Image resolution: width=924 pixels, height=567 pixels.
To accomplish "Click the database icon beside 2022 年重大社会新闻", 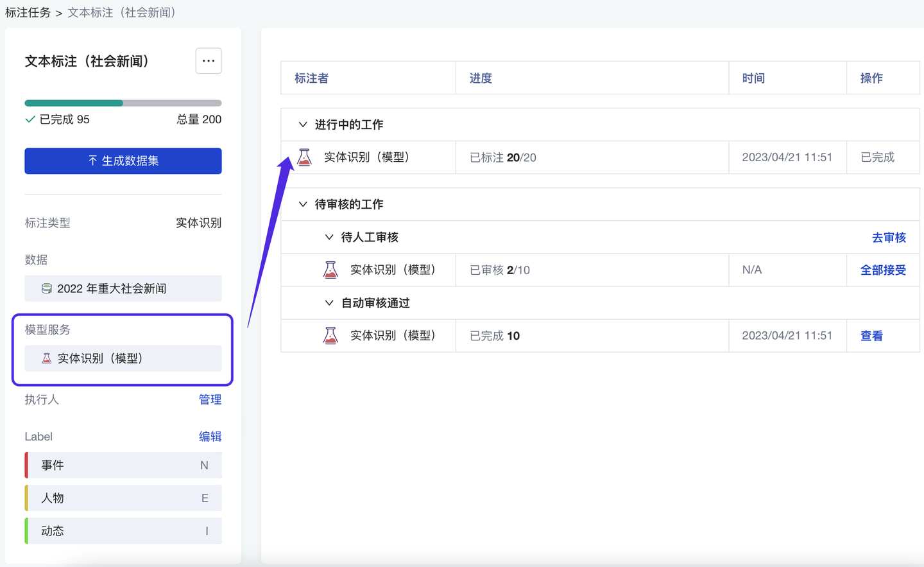I will click(x=46, y=288).
